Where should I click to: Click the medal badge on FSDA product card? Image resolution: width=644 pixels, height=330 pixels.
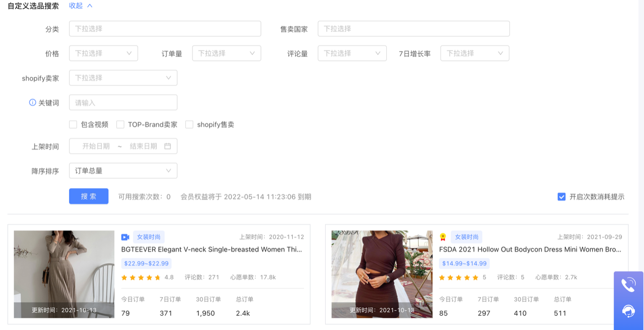click(442, 236)
